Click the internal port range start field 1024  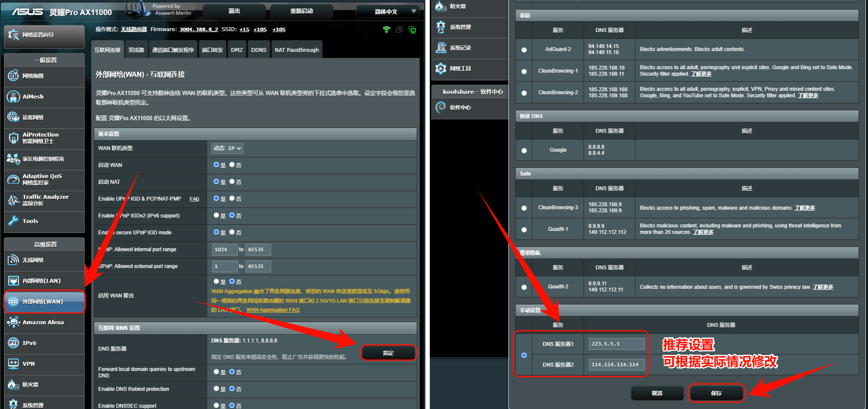[225, 249]
